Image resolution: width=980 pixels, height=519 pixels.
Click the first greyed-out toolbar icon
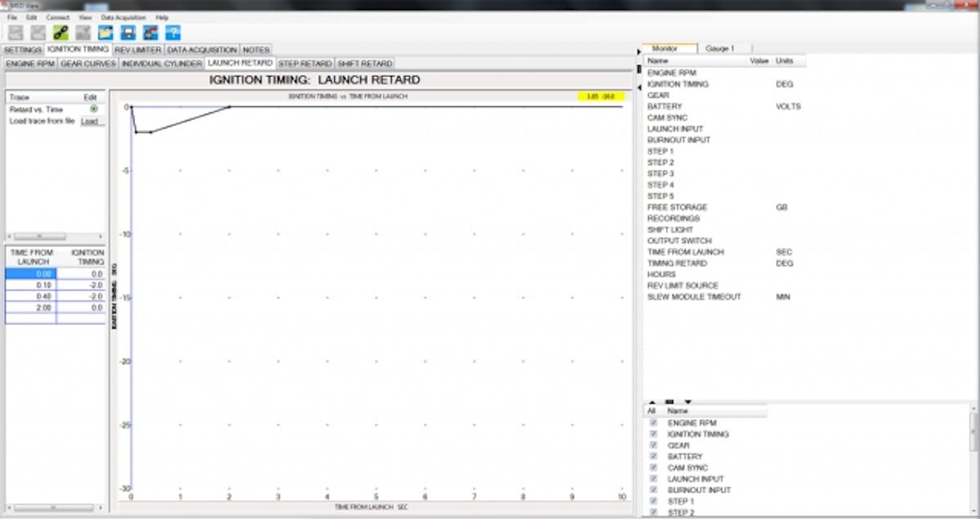(16, 33)
